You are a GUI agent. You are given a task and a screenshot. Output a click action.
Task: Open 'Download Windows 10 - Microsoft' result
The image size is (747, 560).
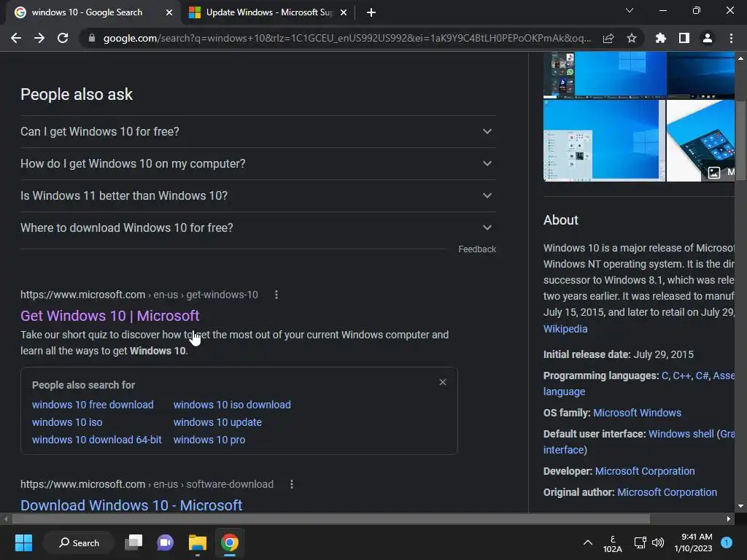tap(131, 505)
